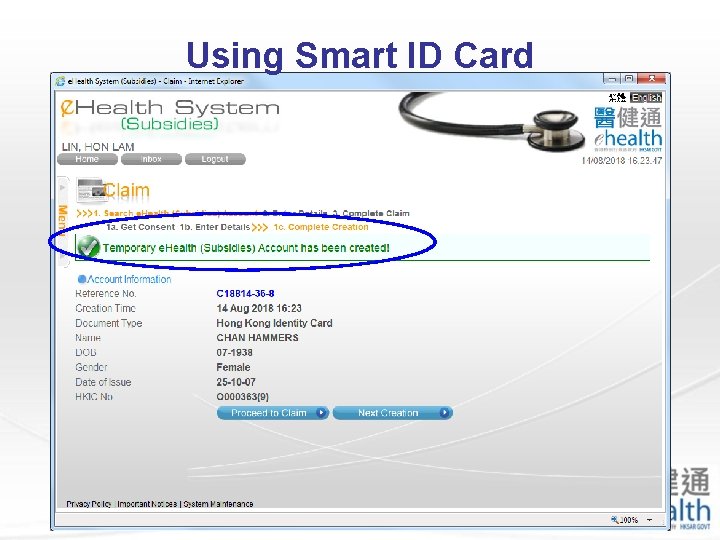
Task: Click the Logout button
Action: pos(215,159)
